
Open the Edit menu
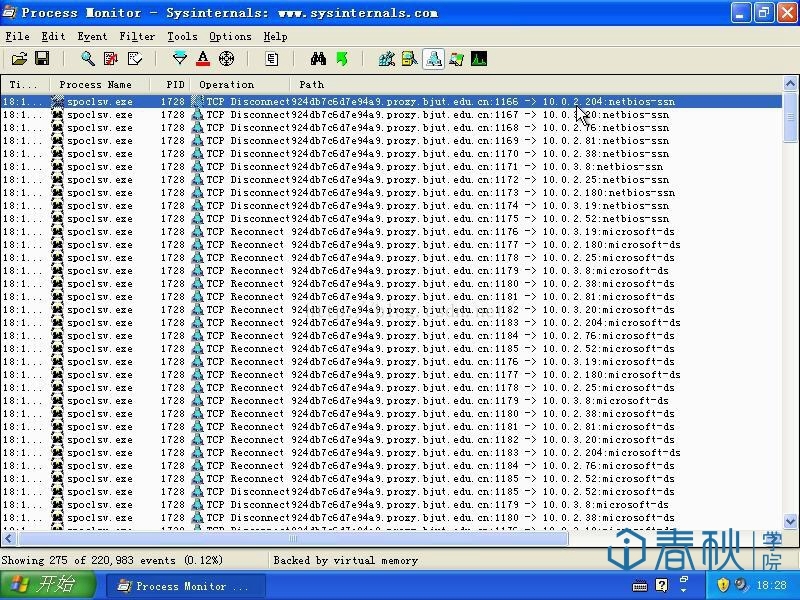[x=53, y=36]
